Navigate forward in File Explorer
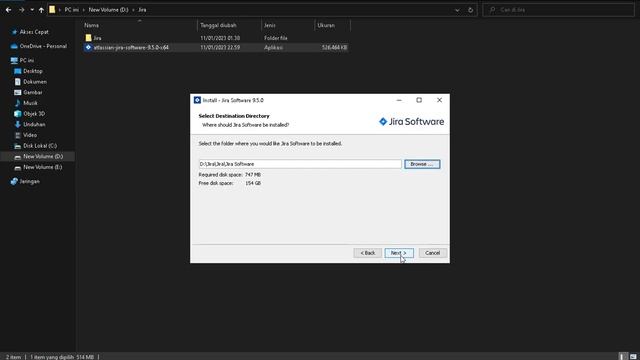This screenshot has width=640, height=360. [22, 10]
